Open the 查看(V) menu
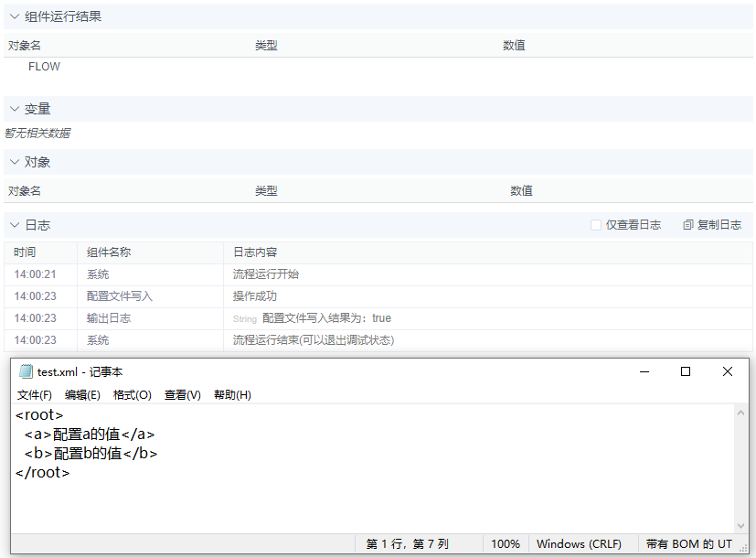 tap(181, 394)
